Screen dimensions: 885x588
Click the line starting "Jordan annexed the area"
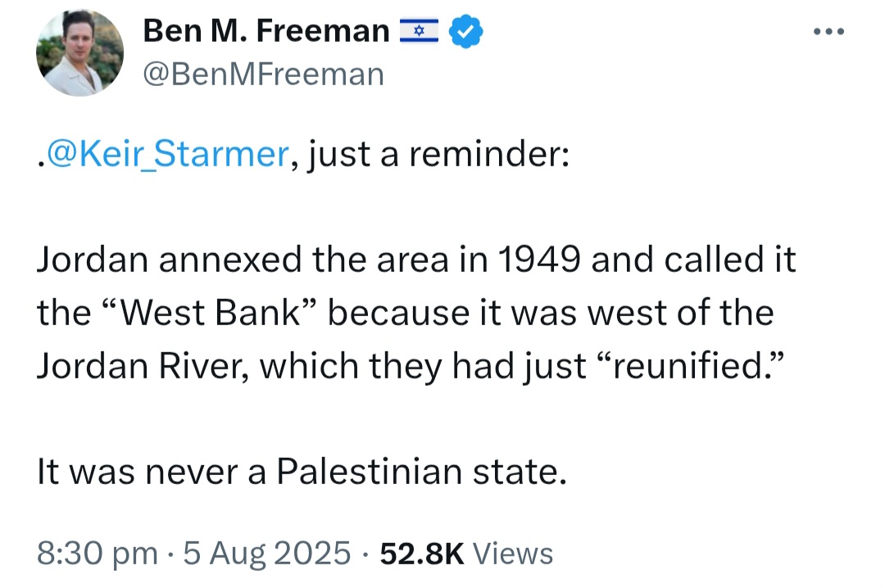pos(416,260)
